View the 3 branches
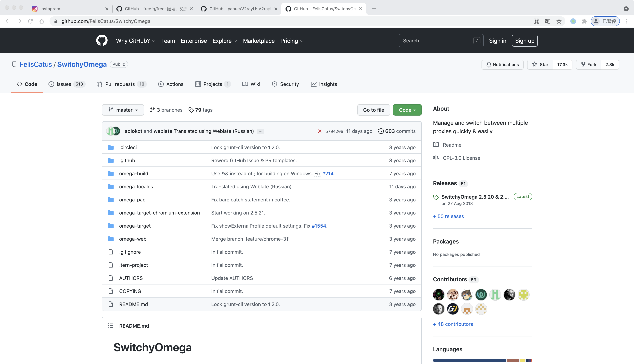Viewport: 634px width, 364px height. pos(166,110)
